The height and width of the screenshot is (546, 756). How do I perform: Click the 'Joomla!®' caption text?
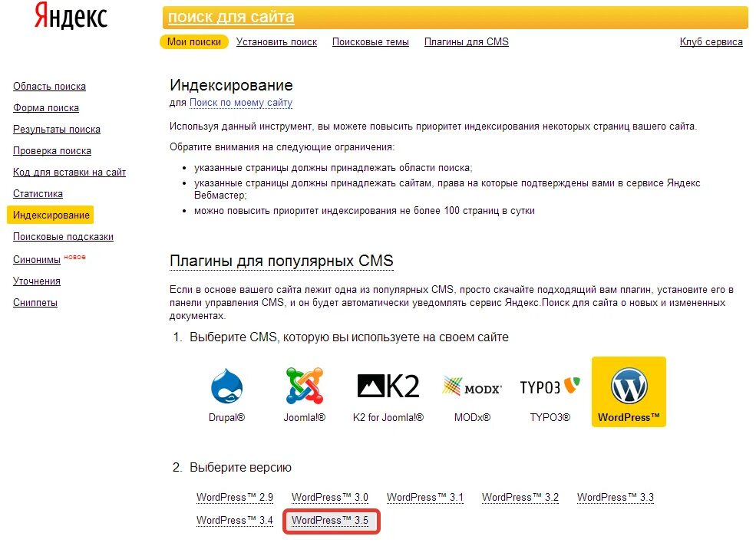pos(304,417)
